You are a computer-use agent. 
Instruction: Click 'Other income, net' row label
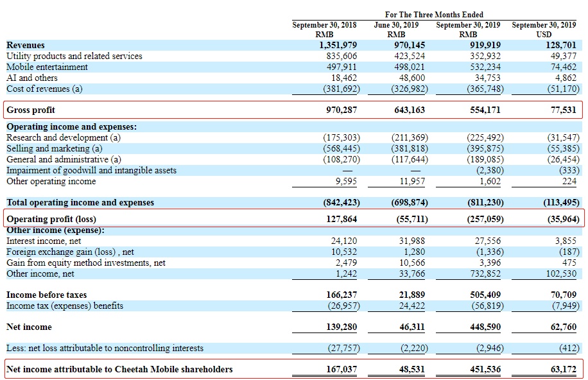[40, 274]
